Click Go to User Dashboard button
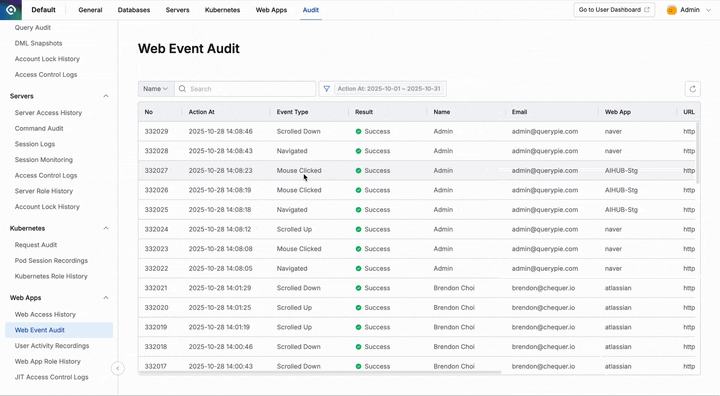Image resolution: width=720 pixels, height=396 pixels. click(x=614, y=10)
